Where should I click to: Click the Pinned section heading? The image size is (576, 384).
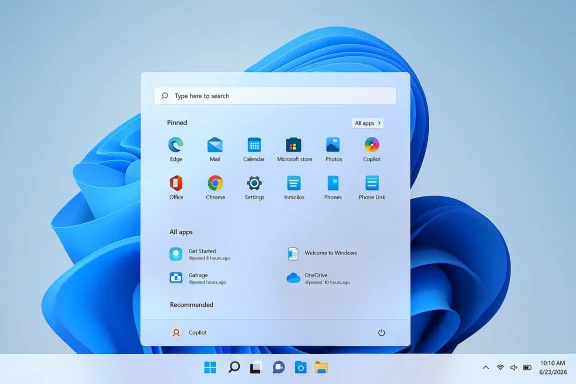177,123
